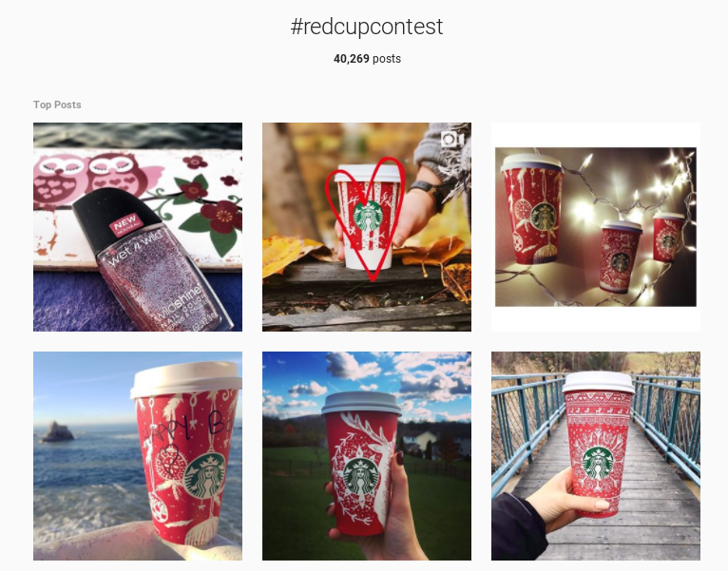Open the cup on wooden bridge post
Screen dimensions: 728x571
tap(596, 456)
